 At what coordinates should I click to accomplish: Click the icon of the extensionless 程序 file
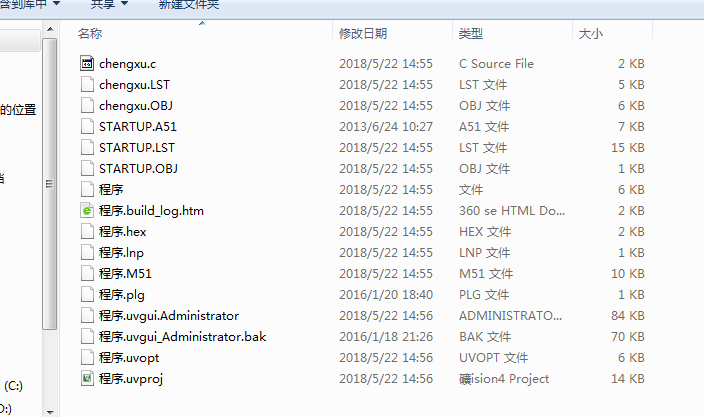(87, 189)
